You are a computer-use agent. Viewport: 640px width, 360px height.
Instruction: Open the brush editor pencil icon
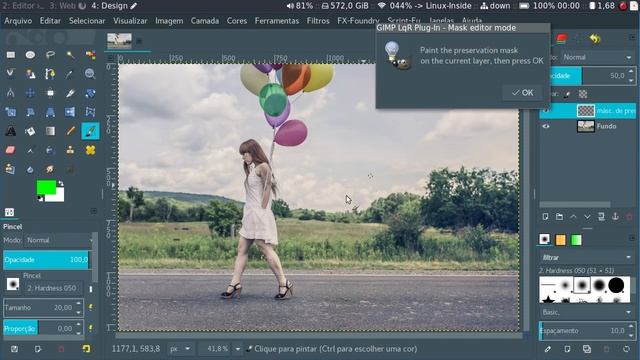548,349
